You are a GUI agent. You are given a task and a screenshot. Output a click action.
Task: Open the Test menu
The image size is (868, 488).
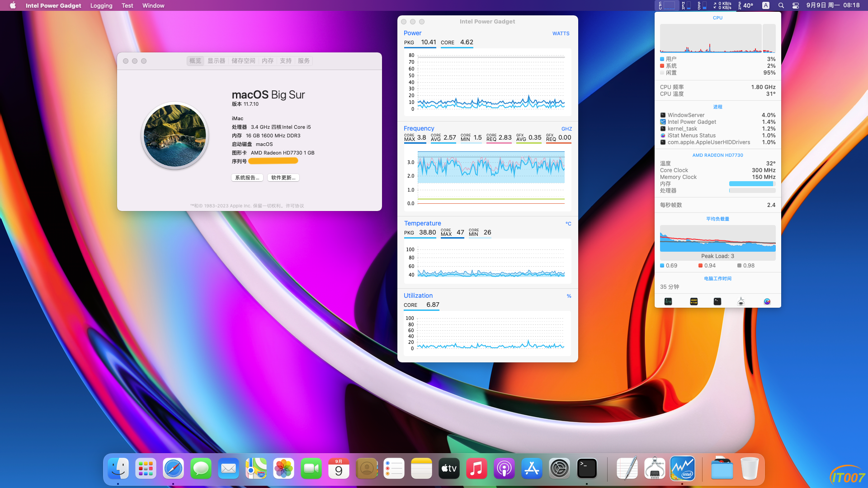127,5
